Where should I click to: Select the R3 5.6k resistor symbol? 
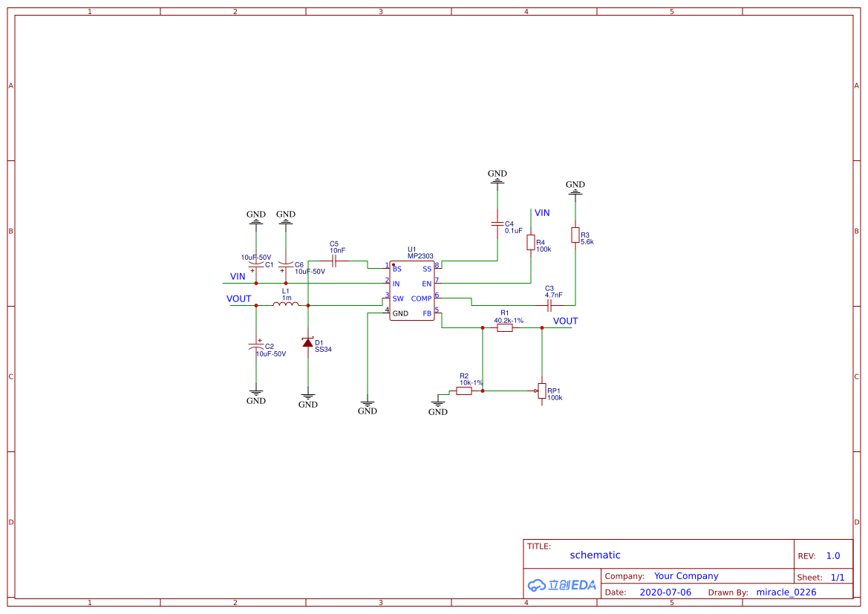pos(575,235)
